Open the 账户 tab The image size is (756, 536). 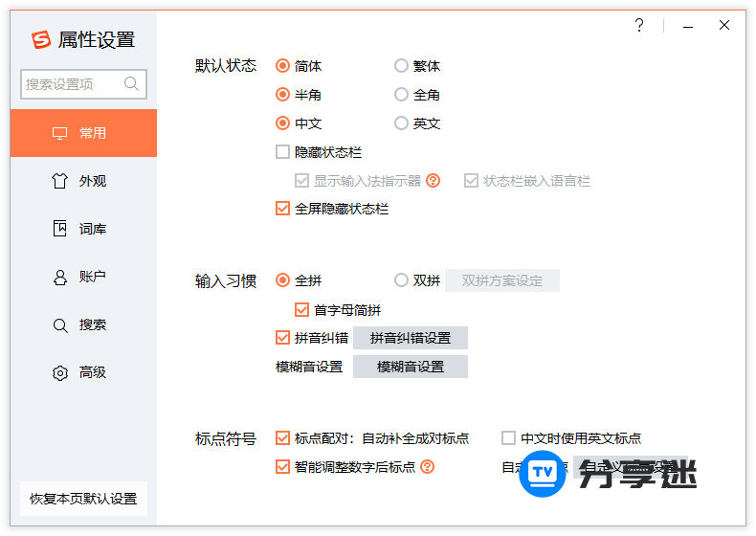click(83, 277)
